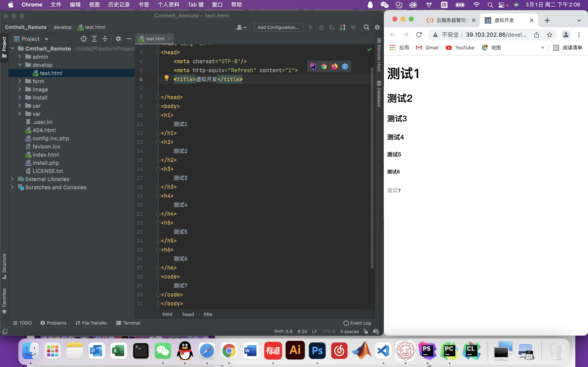Click Select Opened File crosshair icon
Screen dimensions: 588x367
tap(84, 39)
